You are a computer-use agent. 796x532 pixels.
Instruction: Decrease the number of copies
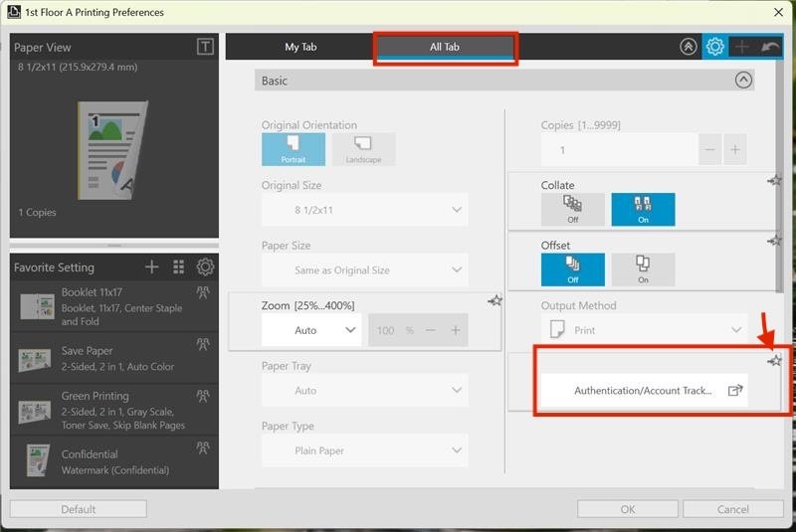pos(709,149)
